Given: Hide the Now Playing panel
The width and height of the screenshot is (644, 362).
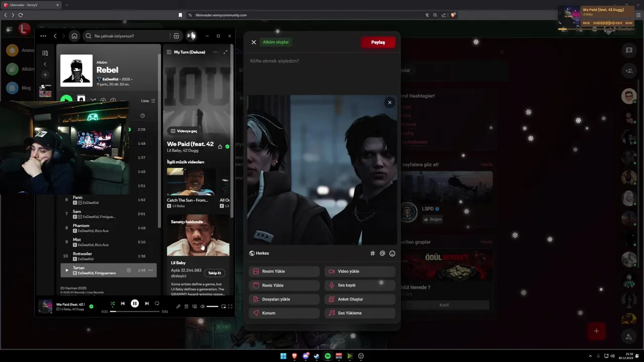Looking at the screenshot, I should (x=169, y=52).
